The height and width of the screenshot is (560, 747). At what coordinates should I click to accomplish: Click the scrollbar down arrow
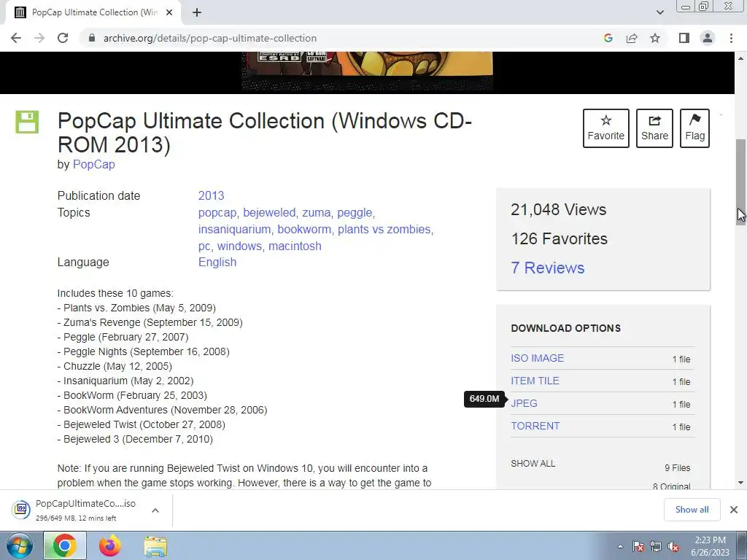pyautogui.click(x=741, y=483)
